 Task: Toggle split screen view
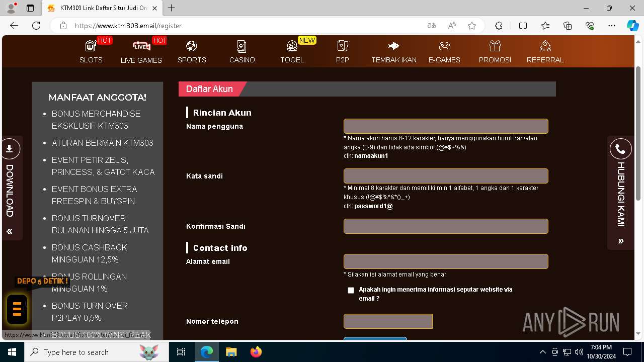pyautogui.click(x=523, y=26)
